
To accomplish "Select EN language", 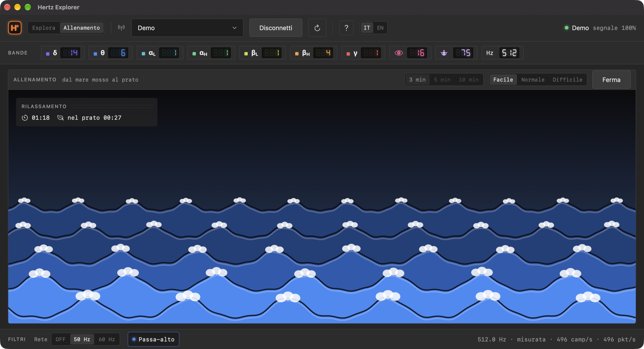I will (380, 28).
